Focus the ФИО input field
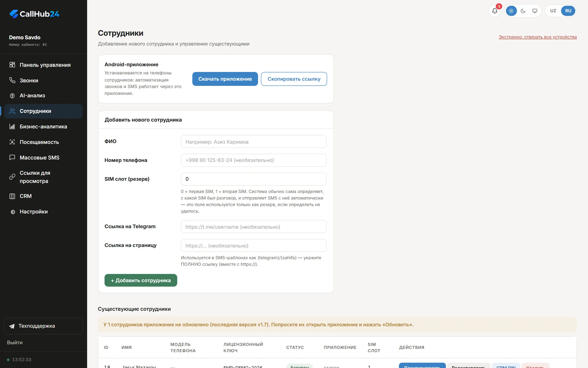 coord(254,142)
